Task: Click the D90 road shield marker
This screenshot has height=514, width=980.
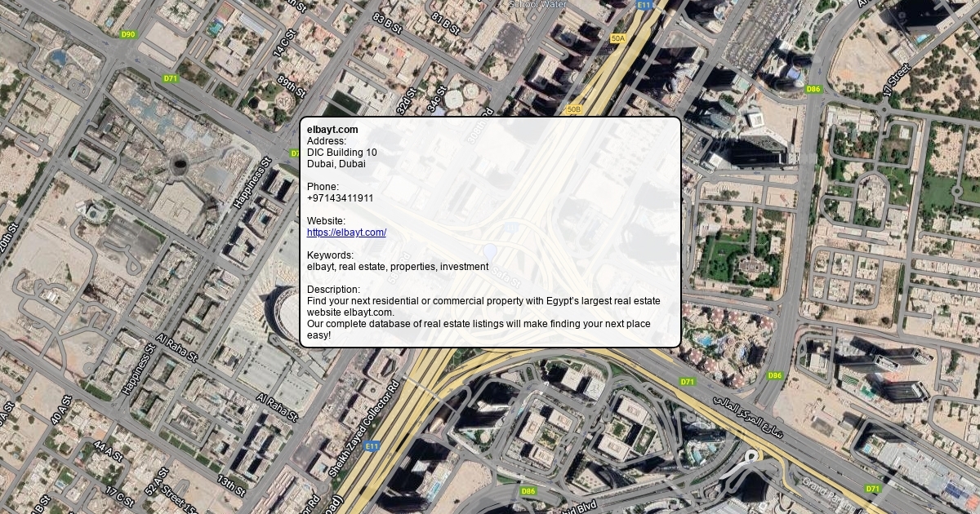Action: pyautogui.click(x=127, y=34)
